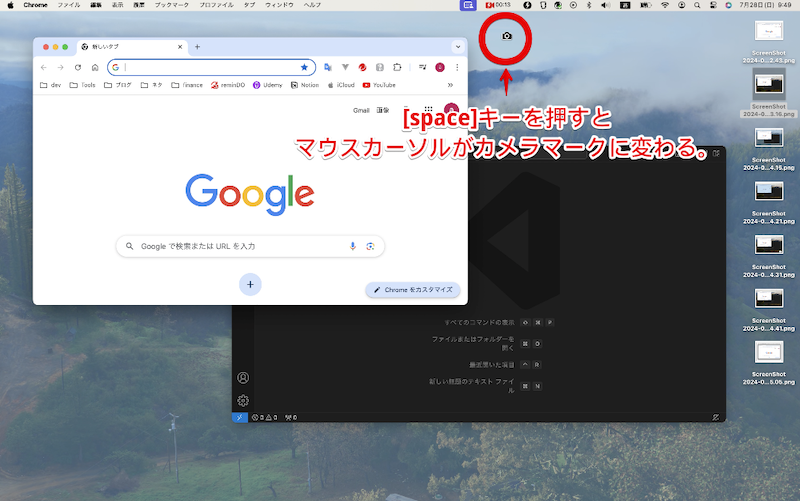Open ports indicator in VS Code status bar
The height and width of the screenshot is (501, 800).
pos(291,417)
